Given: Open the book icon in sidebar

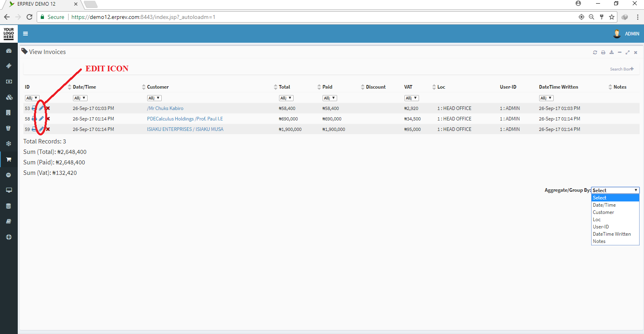Looking at the screenshot, I should click(x=8, y=221).
